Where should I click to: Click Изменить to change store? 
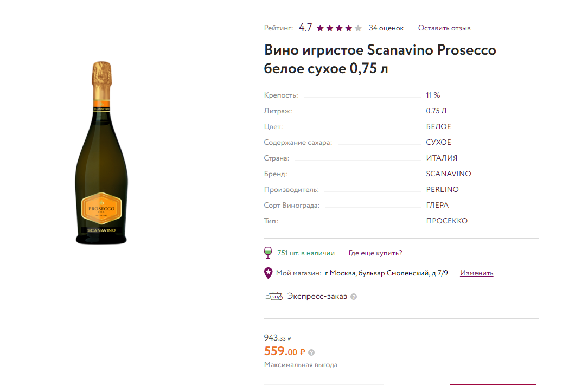tap(476, 273)
